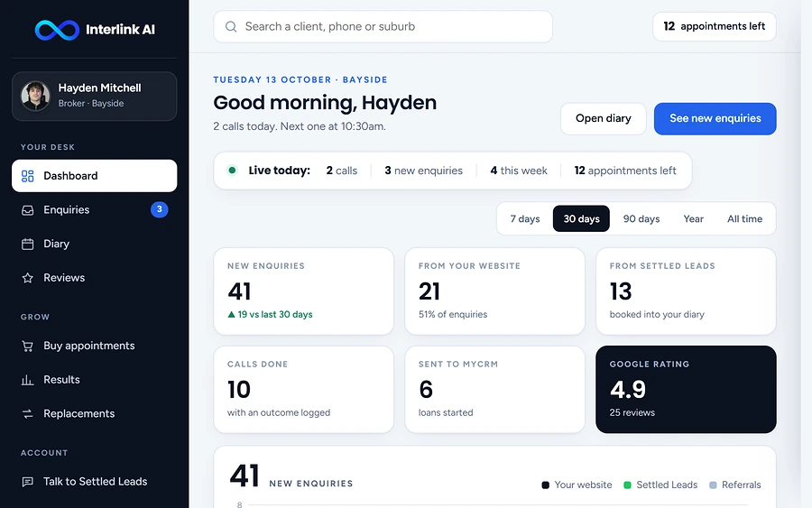
Task: Click the 'Good morning, Hayden' heading
Action: (x=325, y=103)
